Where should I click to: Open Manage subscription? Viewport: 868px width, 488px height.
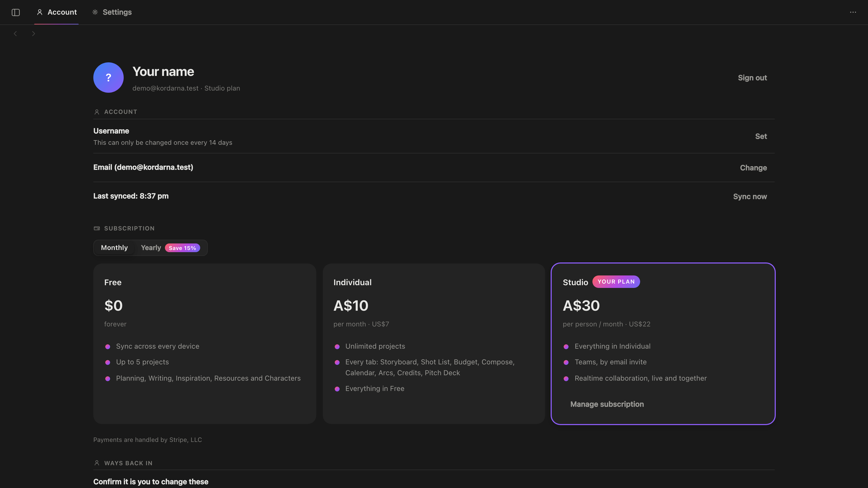607,404
